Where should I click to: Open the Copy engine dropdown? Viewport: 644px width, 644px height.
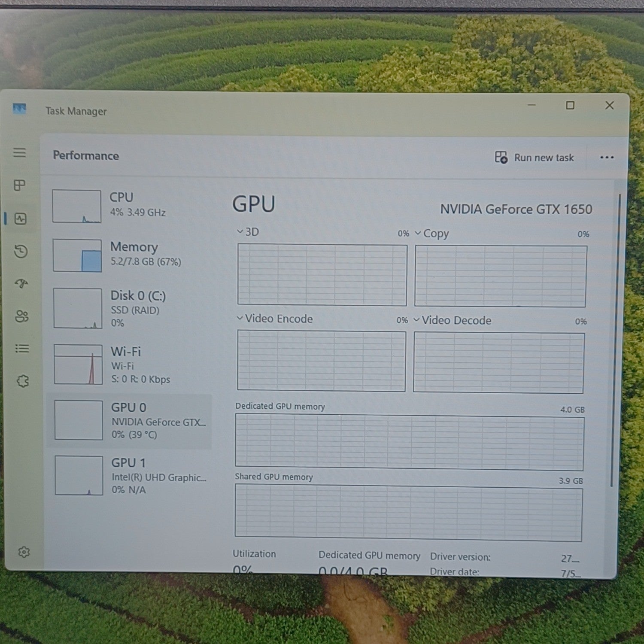(431, 234)
